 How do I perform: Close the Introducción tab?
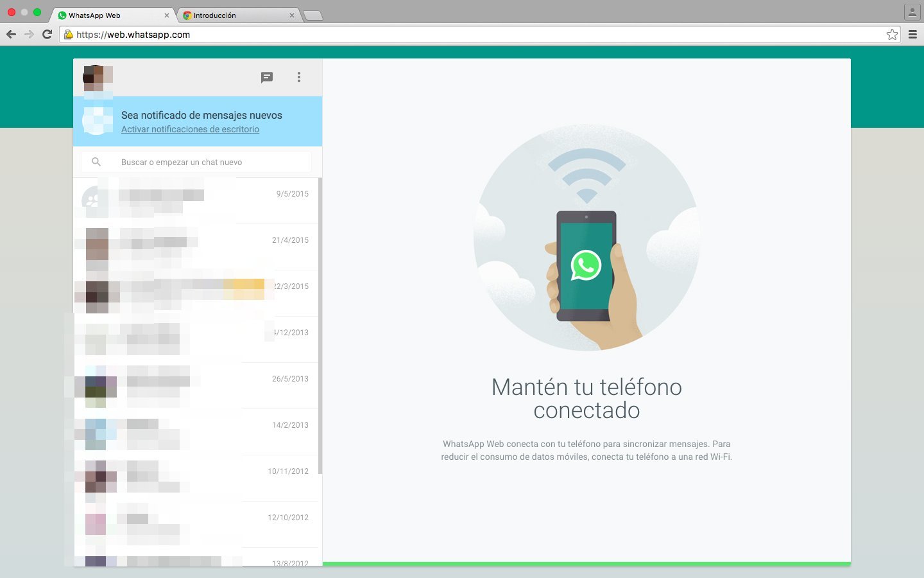point(292,15)
